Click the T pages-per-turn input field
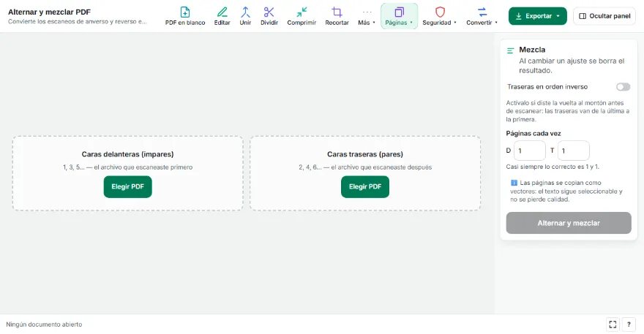Image resolution: width=644 pixels, height=334 pixels. [x=573, y=151]
